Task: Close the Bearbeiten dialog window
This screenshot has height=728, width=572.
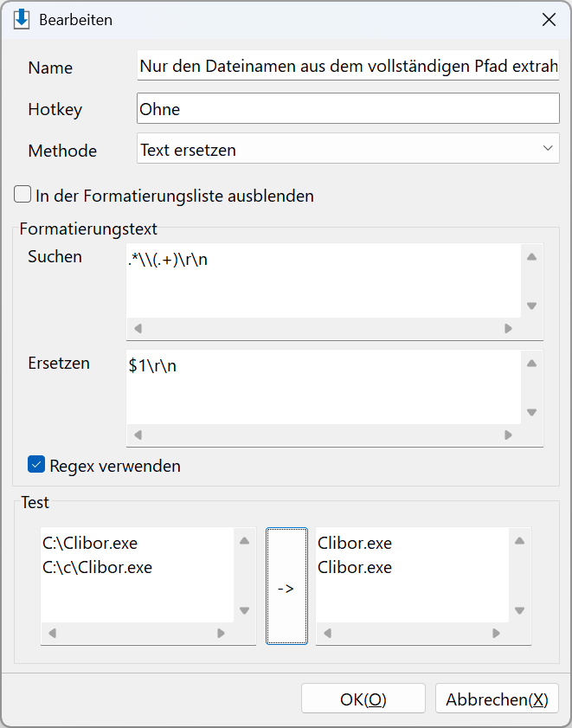Action: point(549,20)
